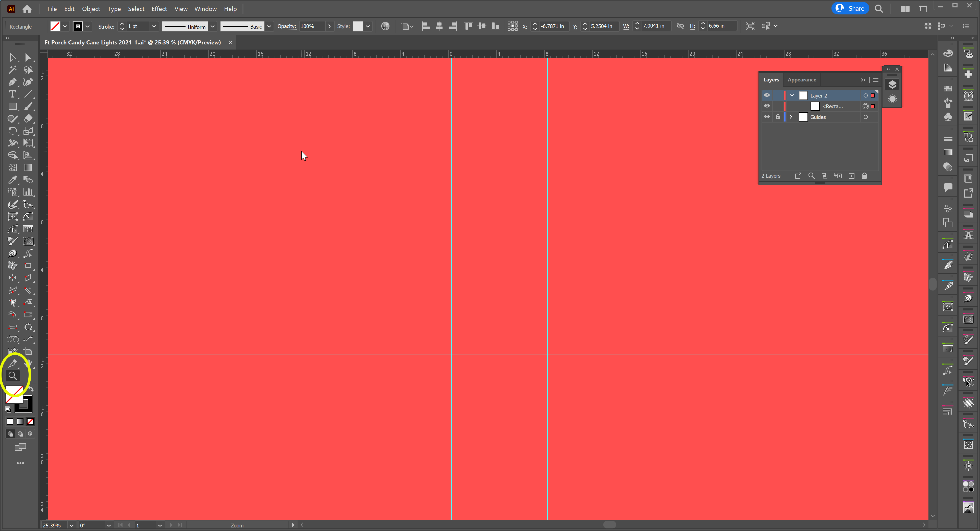Viewport: 980px width, 531px height.
Task: Open the stroke weight dropdown
Action: click(154, 26)
